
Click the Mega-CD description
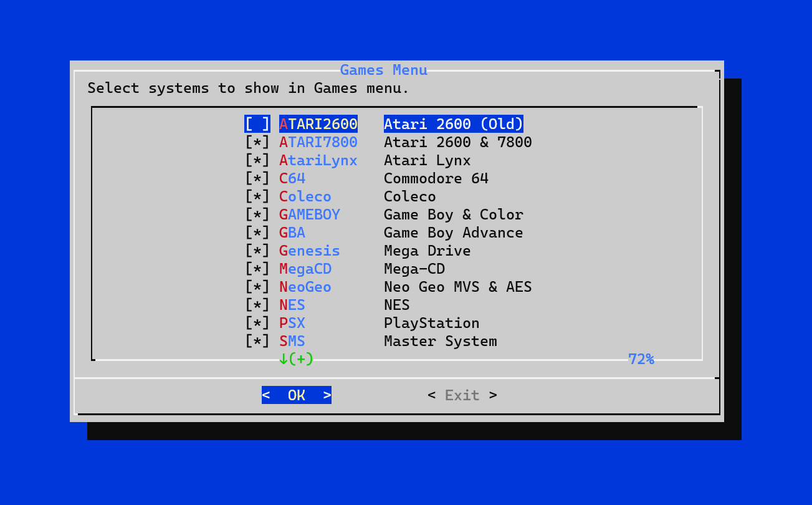414,269
